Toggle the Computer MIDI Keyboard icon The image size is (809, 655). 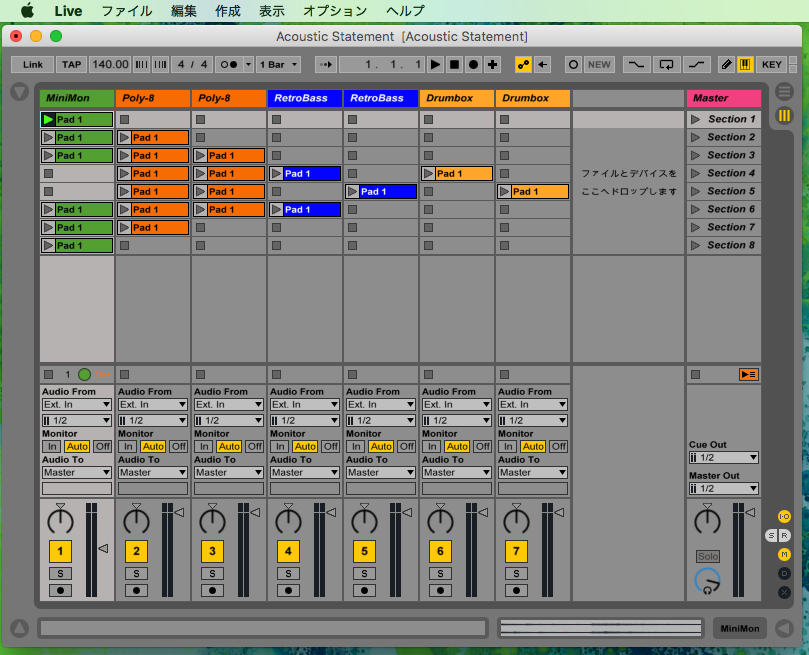coord(745,64)
